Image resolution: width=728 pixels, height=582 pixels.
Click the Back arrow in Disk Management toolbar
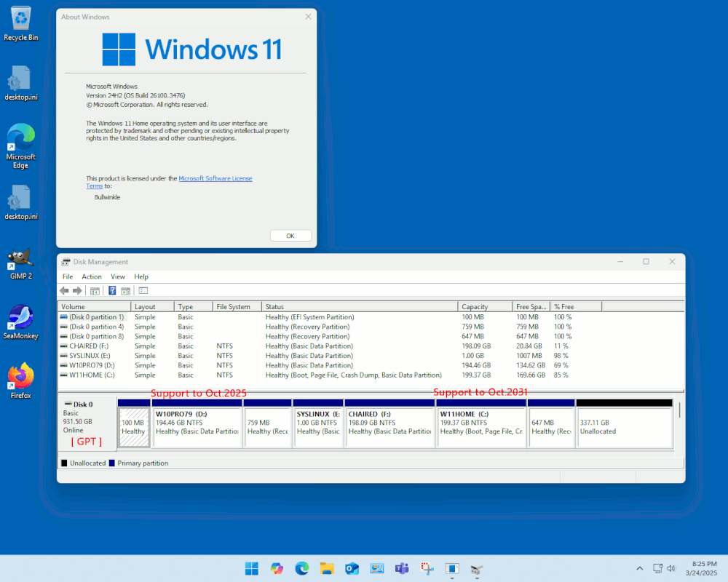click(x=64, y=290)
